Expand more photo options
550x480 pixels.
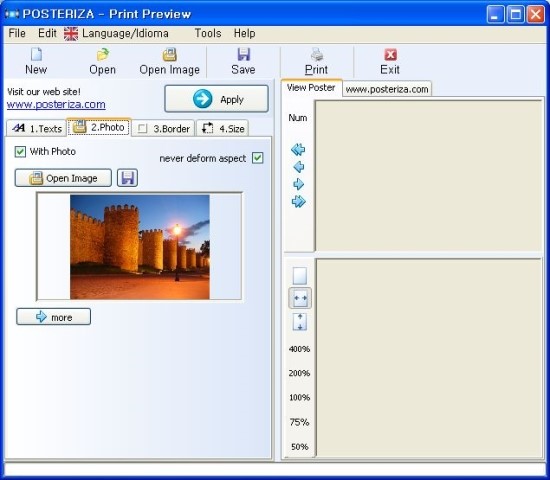pyautogui.click(x=53, y=317)
